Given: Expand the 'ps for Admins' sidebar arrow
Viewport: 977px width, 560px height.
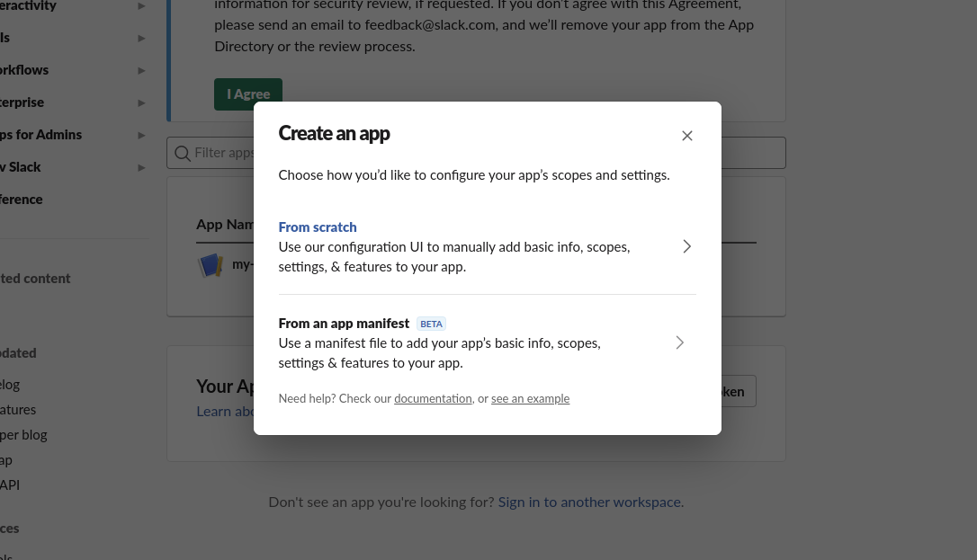Looking at the screenshot, I should 141,135.
